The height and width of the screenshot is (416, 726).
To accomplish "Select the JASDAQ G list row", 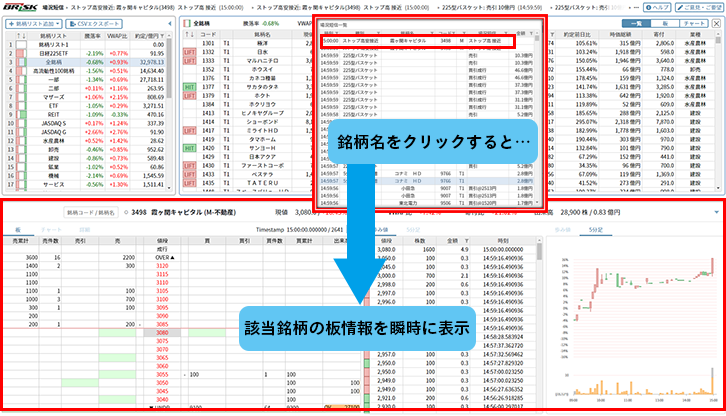I will [85, 132].
